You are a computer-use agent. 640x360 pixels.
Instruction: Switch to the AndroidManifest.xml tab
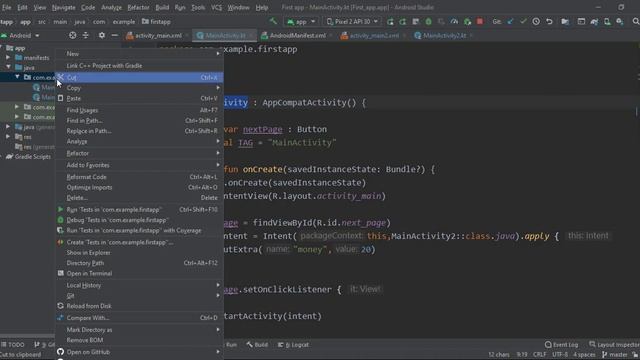[298, 36]
